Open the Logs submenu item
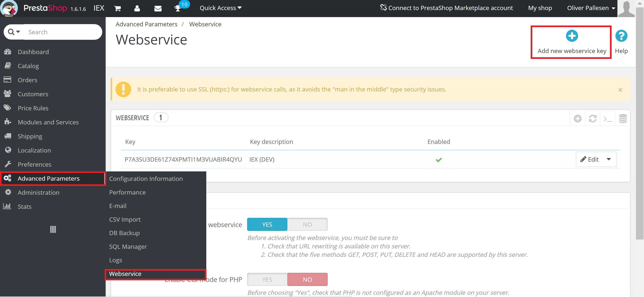This screenshot has width=644, height=297. (x=116, y=260)
